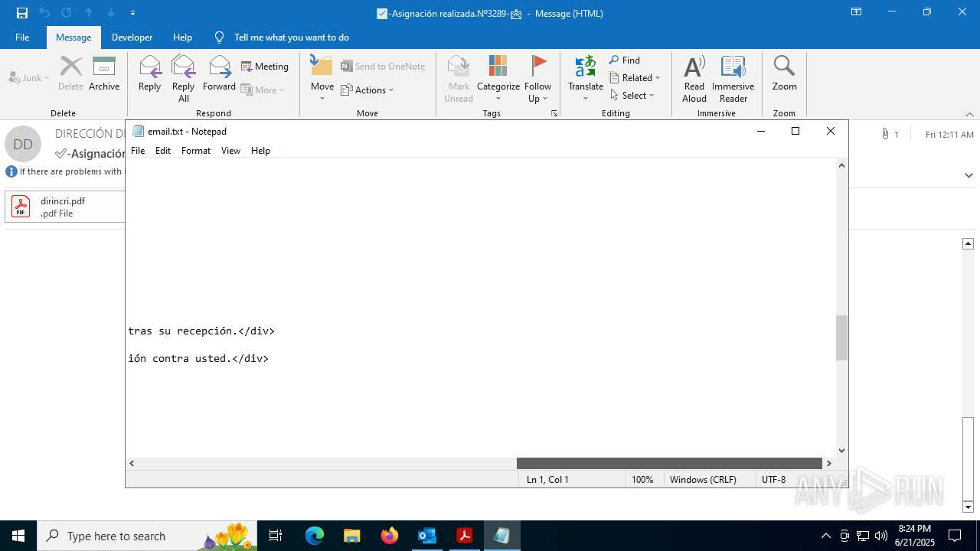Image resolution: width=980 pixels, height=551 pixels.
Task: Open the Junk dropdown in Delete group
Action: point(29,77)
